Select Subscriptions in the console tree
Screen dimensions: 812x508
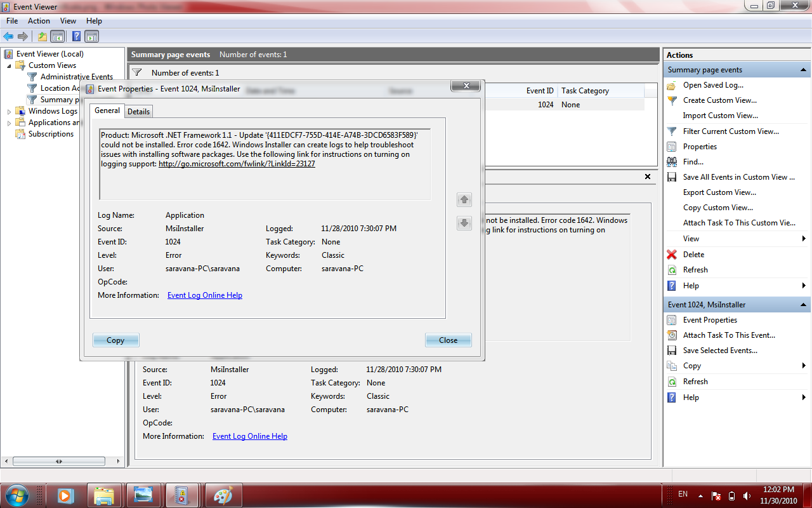click(51, 134)
